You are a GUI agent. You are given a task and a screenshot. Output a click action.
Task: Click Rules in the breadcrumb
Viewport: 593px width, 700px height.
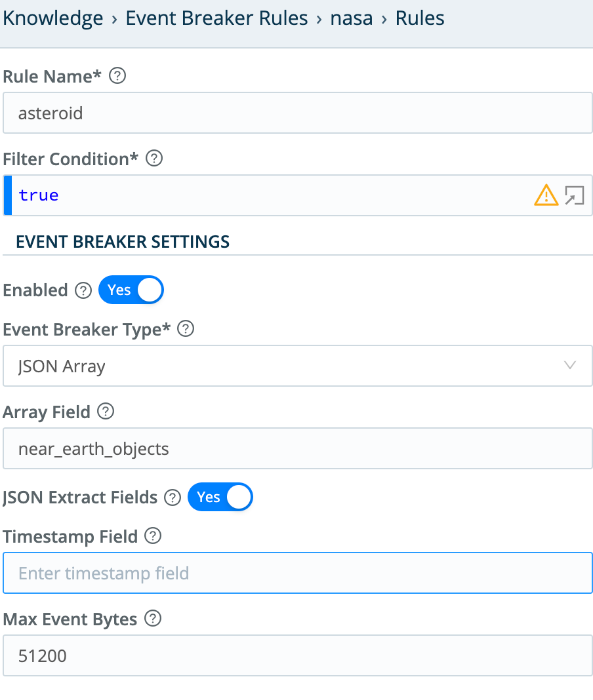click(419, 18)
